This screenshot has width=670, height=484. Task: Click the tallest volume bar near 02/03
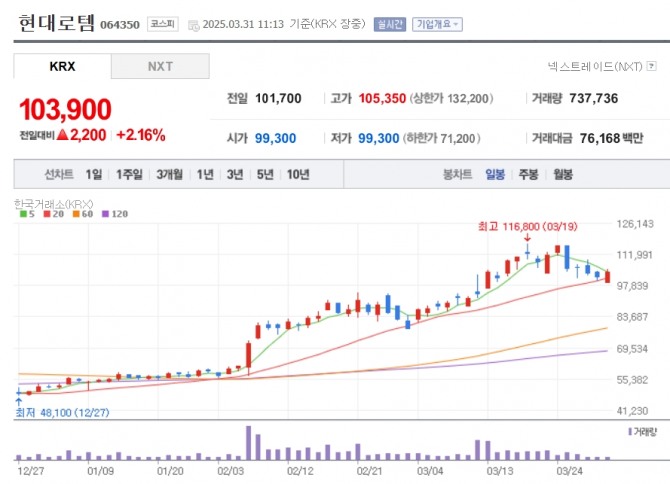tap(248, 443)
